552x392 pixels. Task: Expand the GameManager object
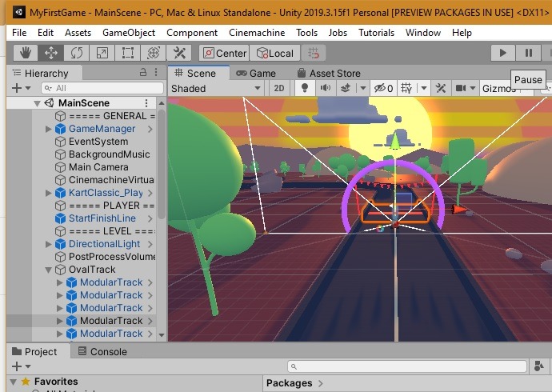[48, 129]
